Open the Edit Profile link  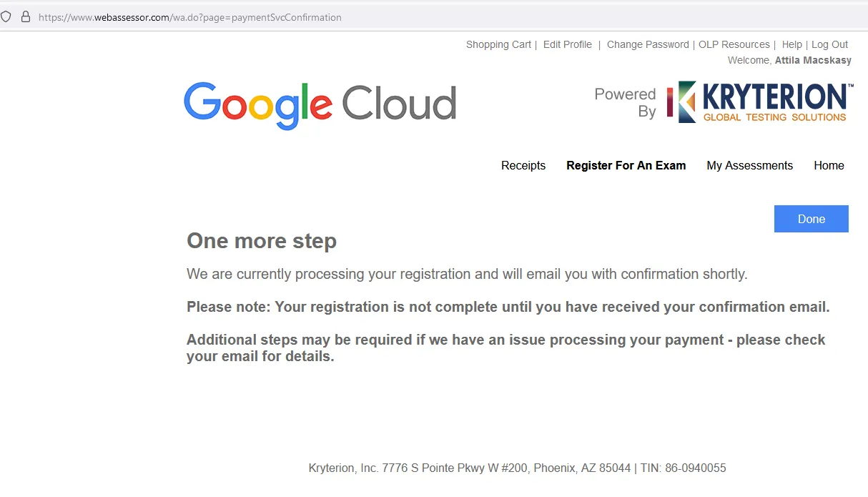(568, 44)
